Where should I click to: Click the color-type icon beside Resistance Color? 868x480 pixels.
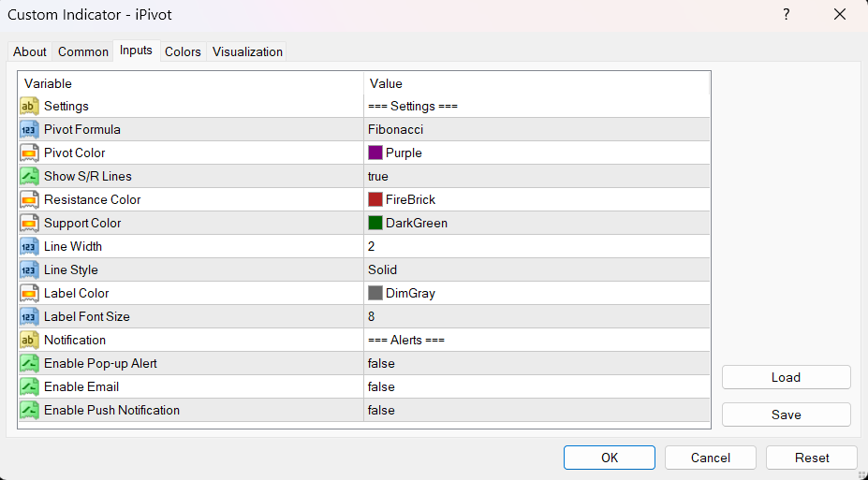[29, 200]
